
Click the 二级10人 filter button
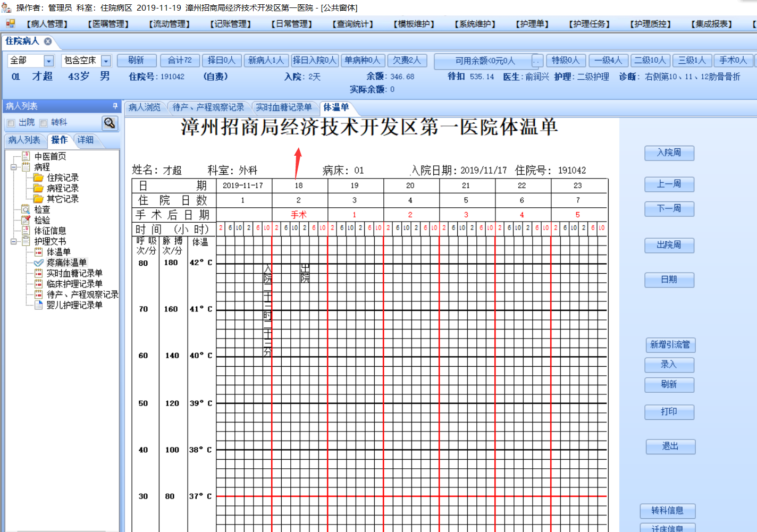click(x=650, y=61)
